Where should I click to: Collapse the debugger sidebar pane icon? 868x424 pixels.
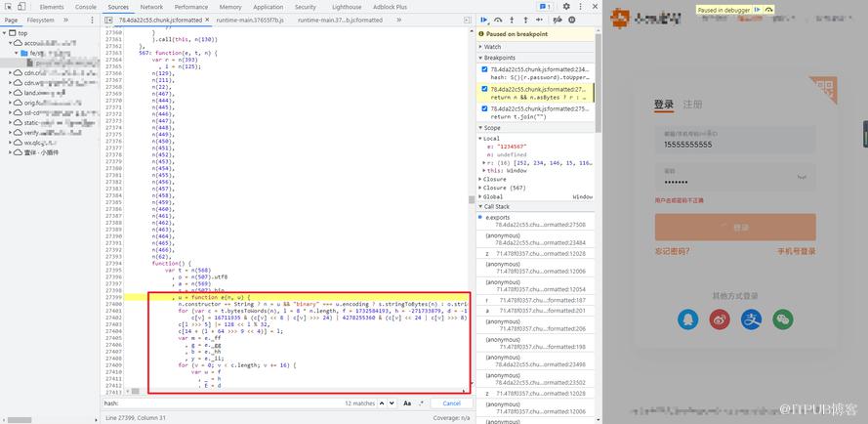pyautogui.click(x=468, y=20)
